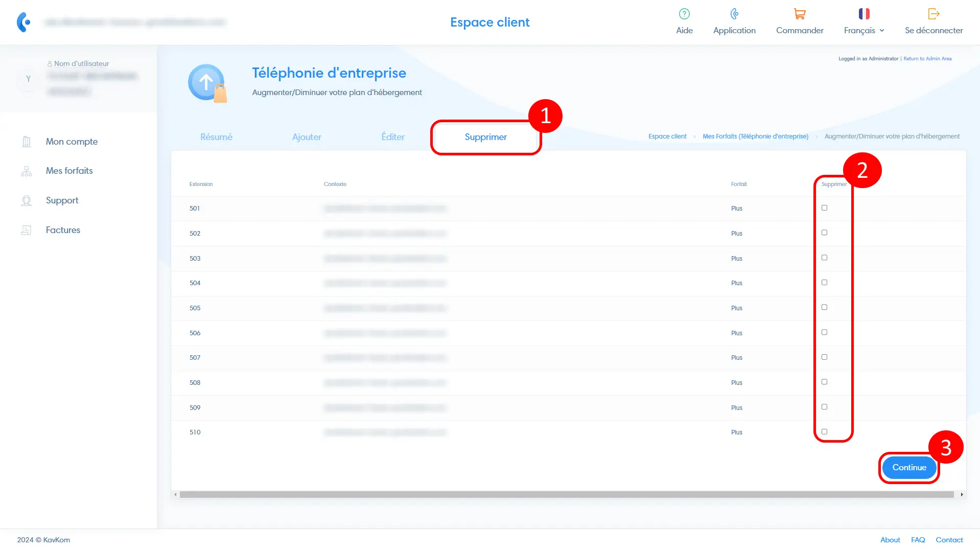Open Mon compte building icon

pos(27,142)
